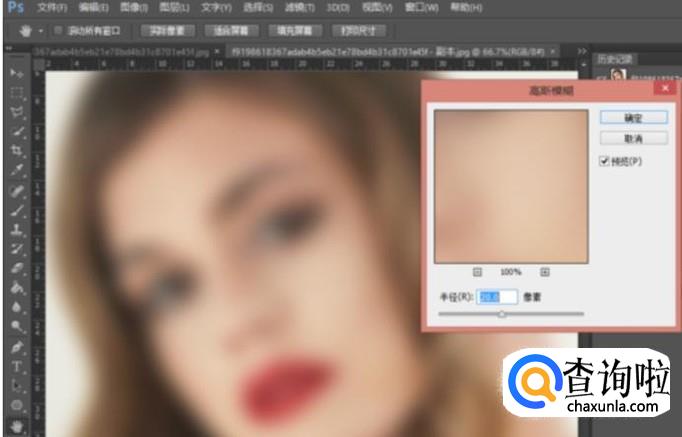The image size is (682, 437).
Task: Select the Rectangular Marquee tool
Action: (x=17, y=92)
